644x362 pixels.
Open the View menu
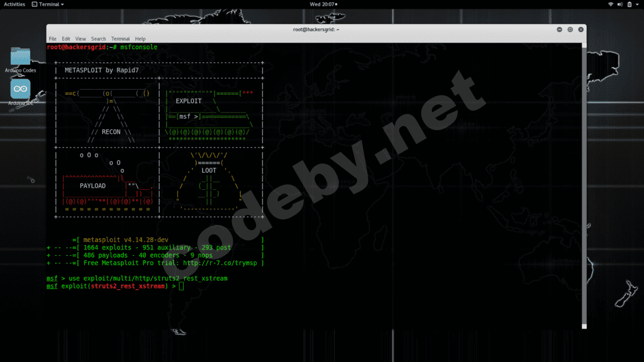pyautogui.click(x=80, y=39)
